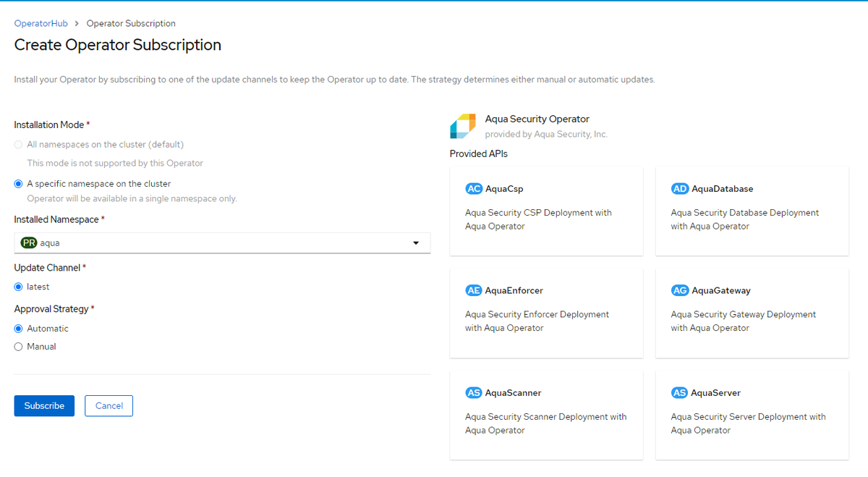Click the AS badge icon for AquaScanner

(x=474, y=393)
